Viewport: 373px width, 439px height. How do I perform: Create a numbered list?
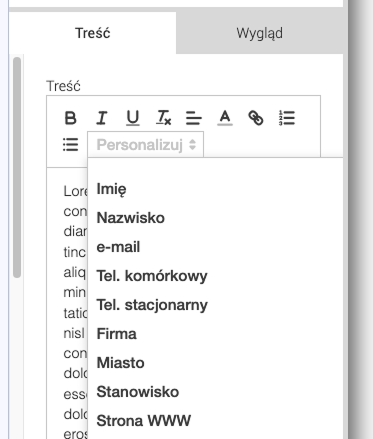pos(287,118)
